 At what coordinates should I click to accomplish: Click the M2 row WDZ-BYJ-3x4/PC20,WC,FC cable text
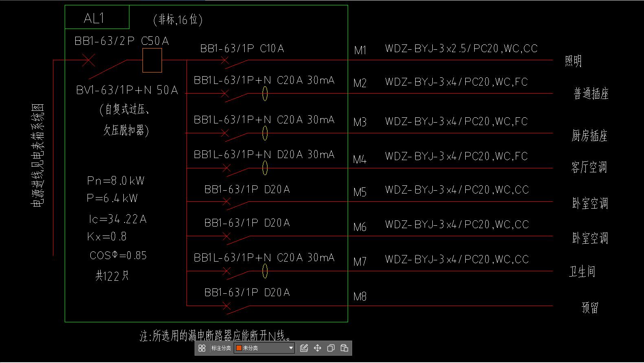tap(456, 82)
